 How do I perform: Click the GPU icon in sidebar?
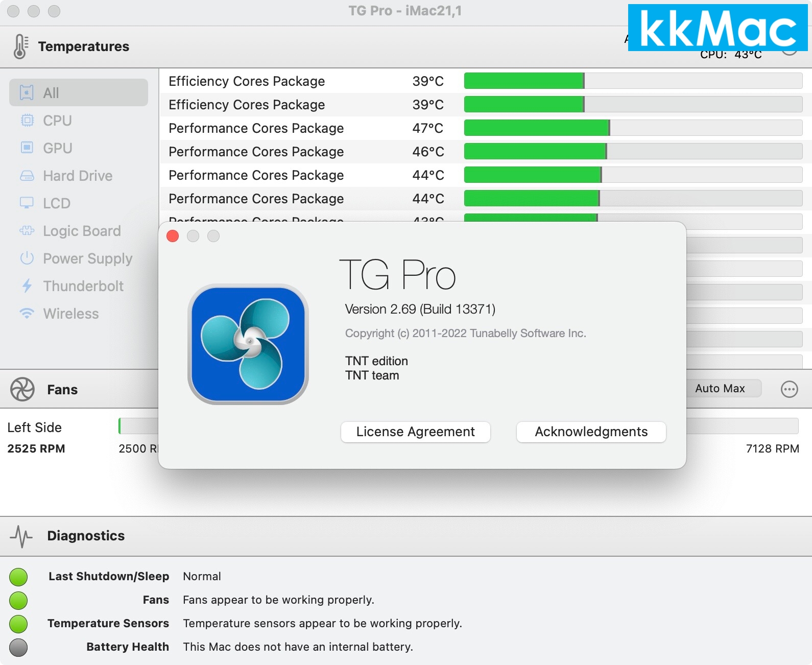[27, 148]
